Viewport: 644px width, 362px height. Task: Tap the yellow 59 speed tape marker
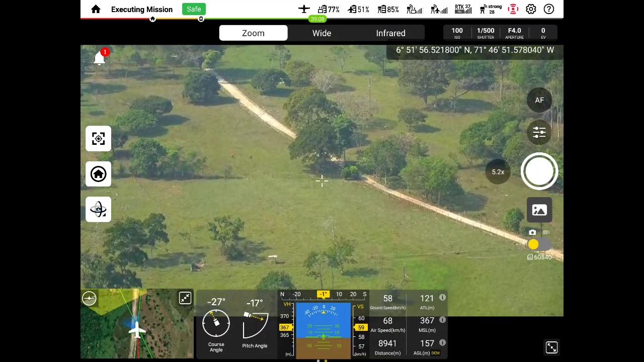tap(361, 328)
